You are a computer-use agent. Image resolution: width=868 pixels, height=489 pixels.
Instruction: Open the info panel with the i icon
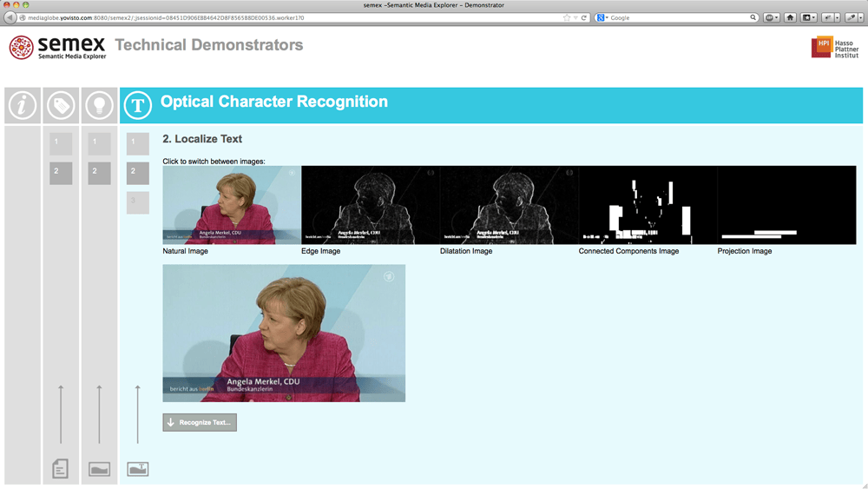pyautogui.click(x=23, y=106)
